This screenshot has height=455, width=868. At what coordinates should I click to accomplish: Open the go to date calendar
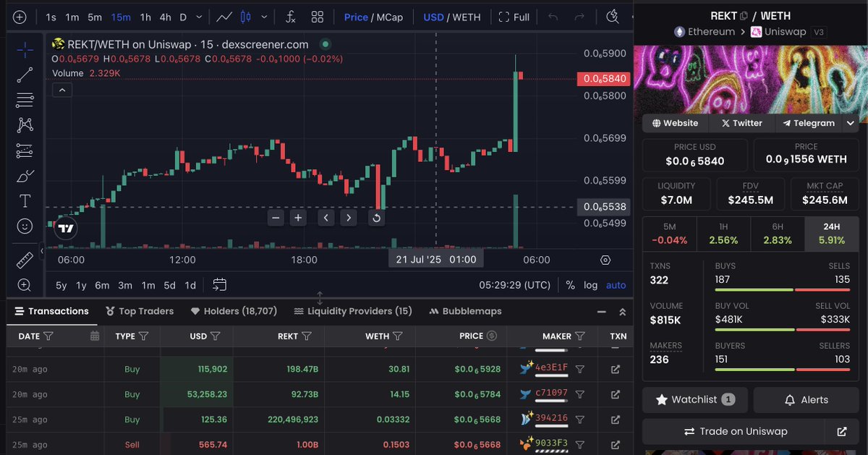pos(219,285)
